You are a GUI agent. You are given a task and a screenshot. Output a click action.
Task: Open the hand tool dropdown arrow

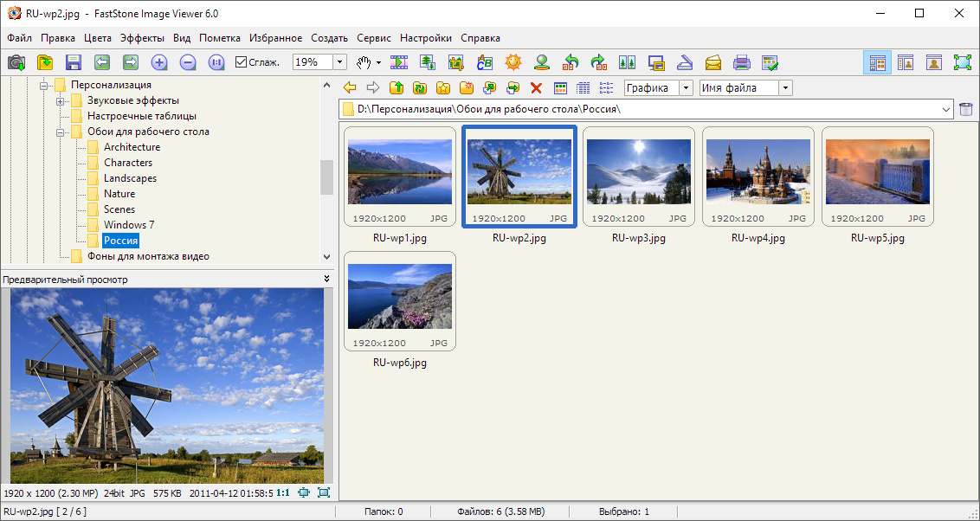[x=378, y=62]
